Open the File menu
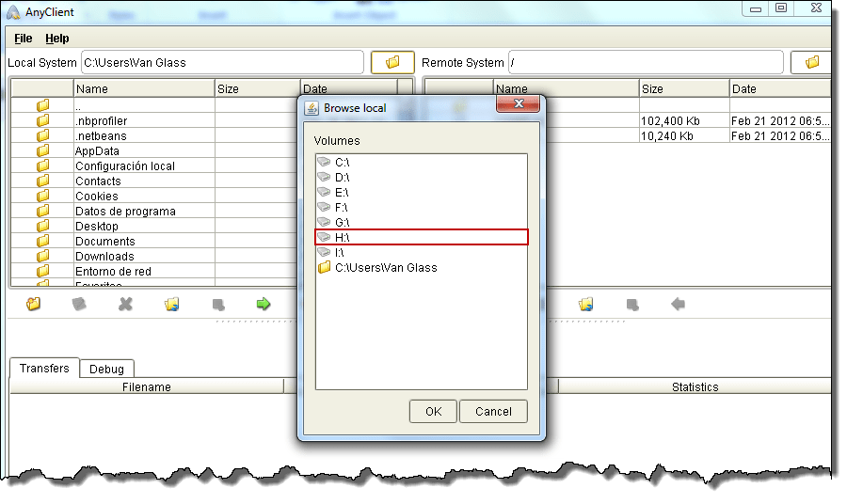Image resolution: width=847 pixels, height=504 pixels. point(24,39)
